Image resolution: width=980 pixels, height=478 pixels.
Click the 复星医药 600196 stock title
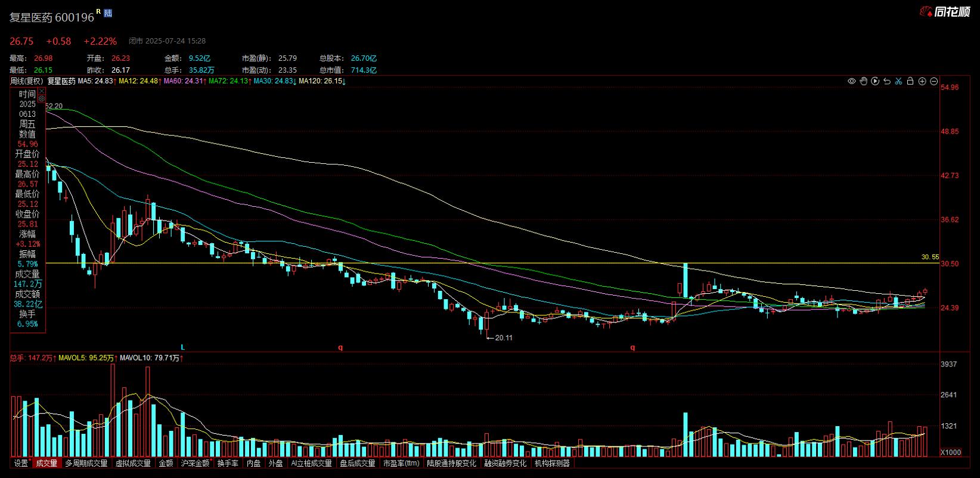coord(52,17)
